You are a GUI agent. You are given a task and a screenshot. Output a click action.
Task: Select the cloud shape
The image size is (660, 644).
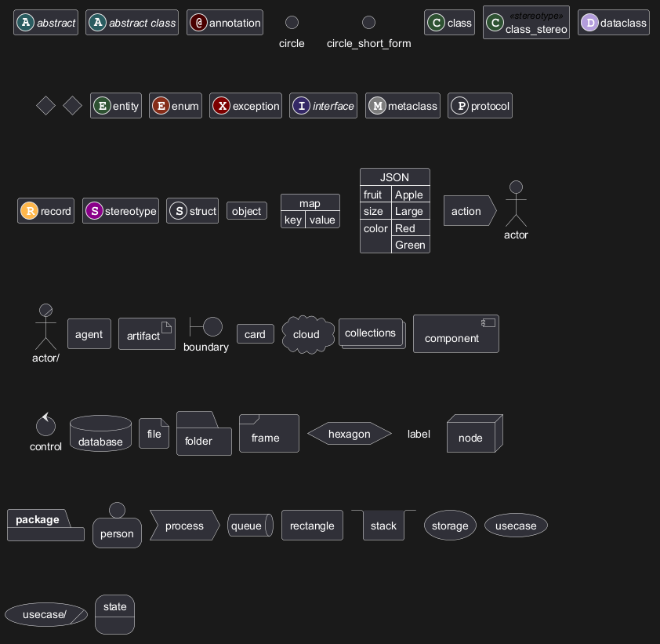point(307,334)
